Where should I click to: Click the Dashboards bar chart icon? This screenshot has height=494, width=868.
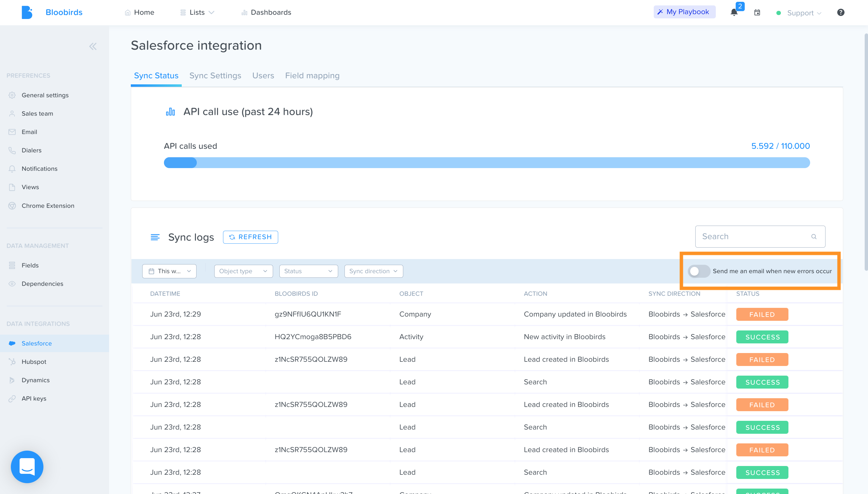pos(244,13)
